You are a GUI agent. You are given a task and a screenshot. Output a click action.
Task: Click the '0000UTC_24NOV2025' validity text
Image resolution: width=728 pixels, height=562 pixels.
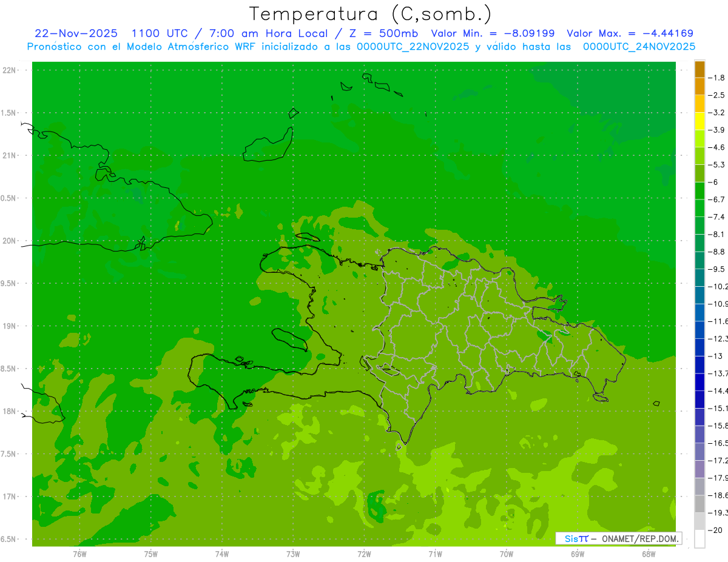pyautogui.click(x=639, y=47)
